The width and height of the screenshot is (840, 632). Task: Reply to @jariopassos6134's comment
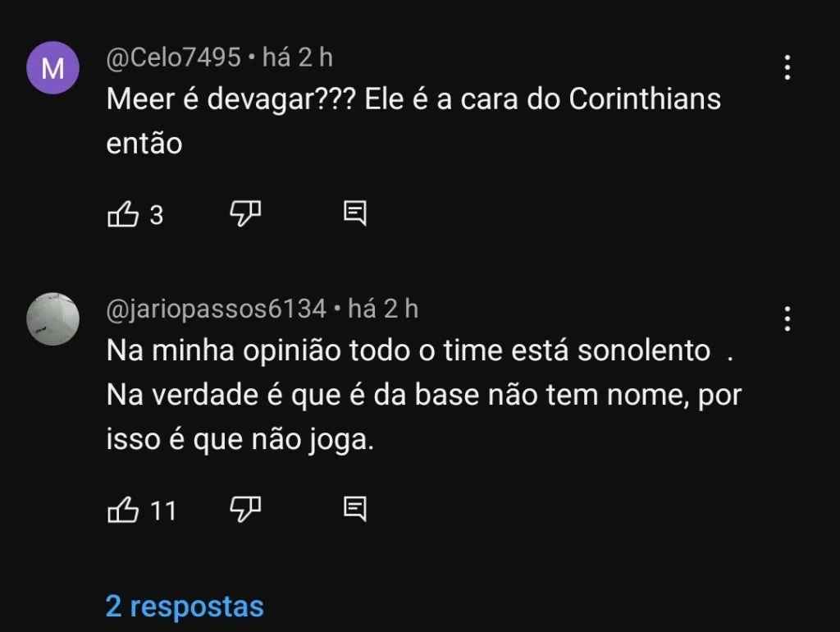[354, 509]
